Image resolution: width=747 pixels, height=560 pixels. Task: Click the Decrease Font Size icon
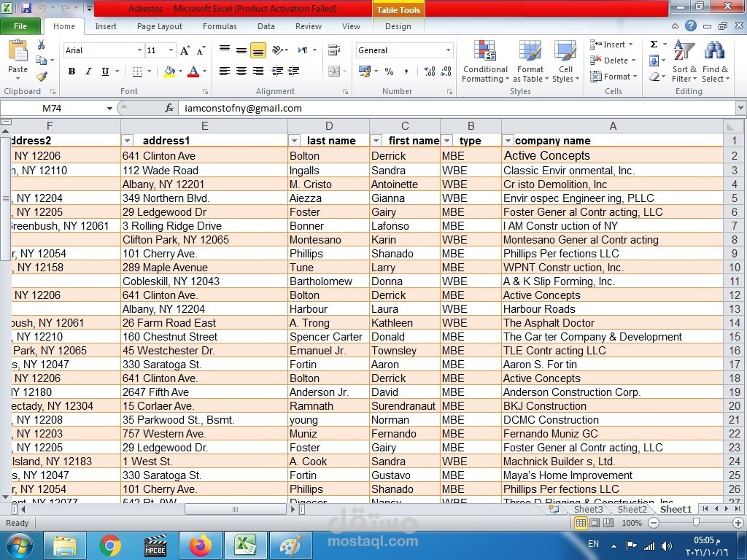click(x=201, y=50)
